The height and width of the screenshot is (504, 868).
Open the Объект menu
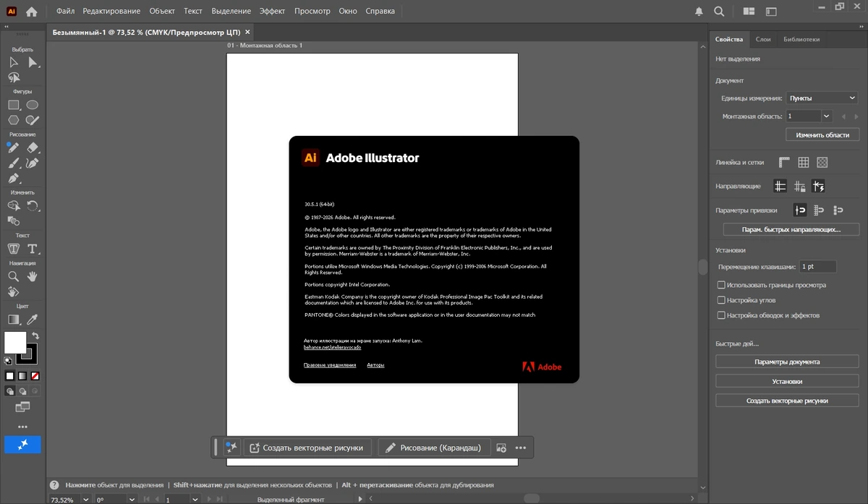(x=162, y=12)
